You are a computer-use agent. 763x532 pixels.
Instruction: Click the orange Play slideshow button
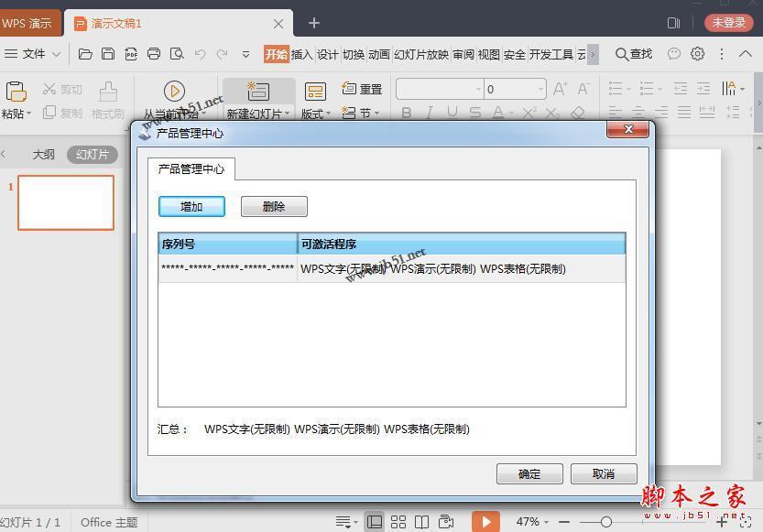[485, 521]
